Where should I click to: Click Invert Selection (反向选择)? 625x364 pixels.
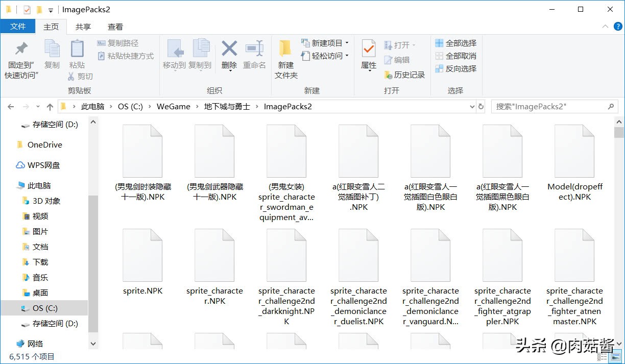pos(456,68)
